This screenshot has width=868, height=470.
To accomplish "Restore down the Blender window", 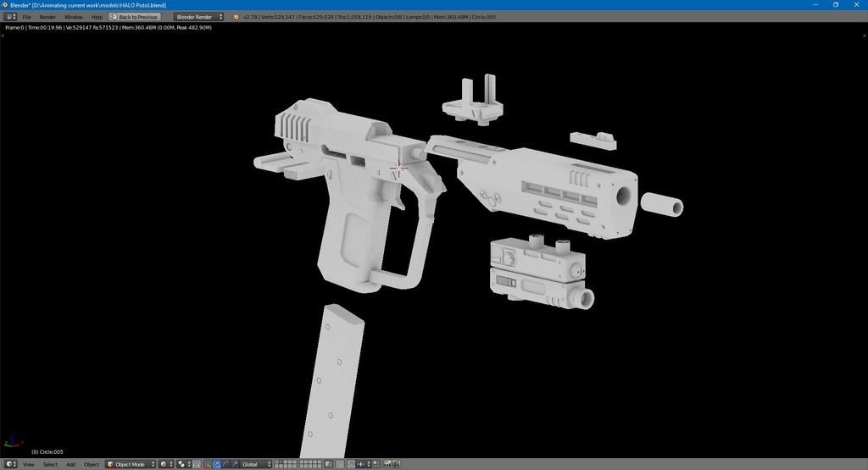I will tap(836, 4).
